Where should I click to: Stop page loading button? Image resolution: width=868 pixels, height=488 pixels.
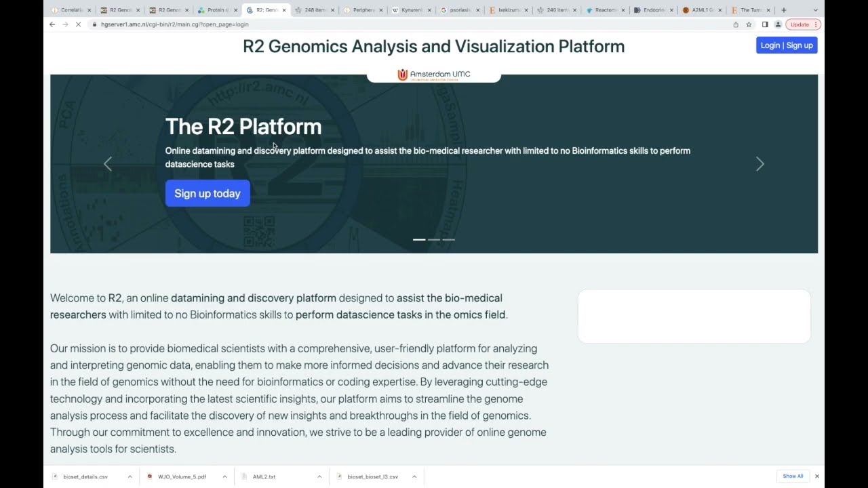point(78,24)
